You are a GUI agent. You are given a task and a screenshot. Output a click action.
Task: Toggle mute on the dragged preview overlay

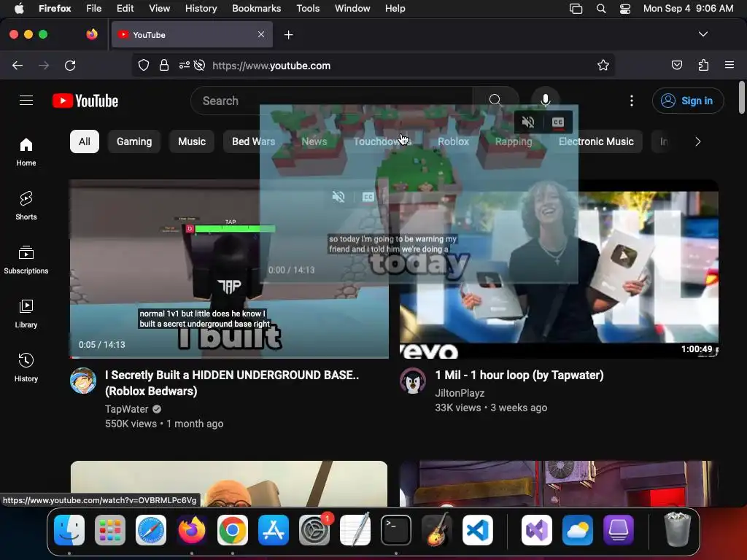(x=528, y=122)
